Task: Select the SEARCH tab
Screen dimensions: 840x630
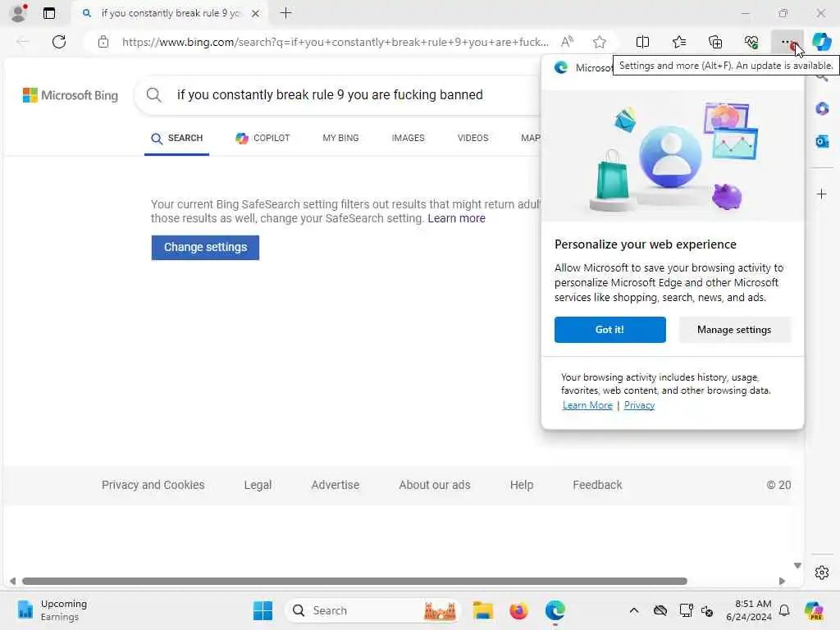Action: tap(177, 138)
